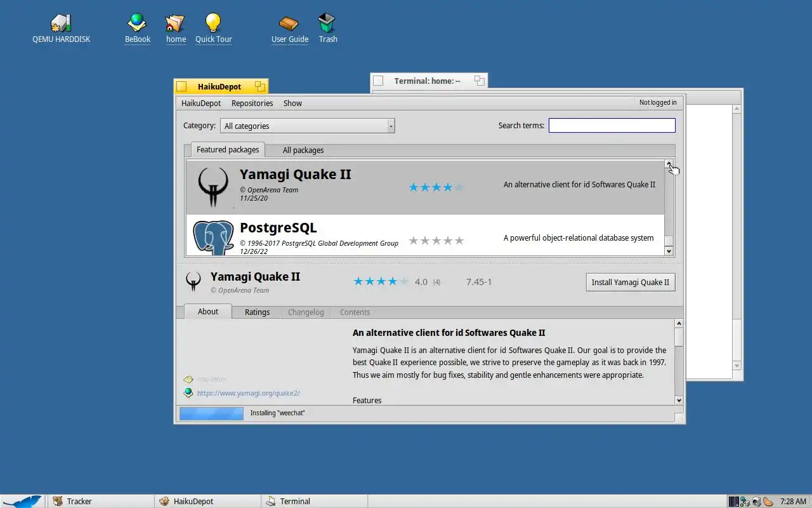Click the globe icon next to website URL

tap(188, 393)
